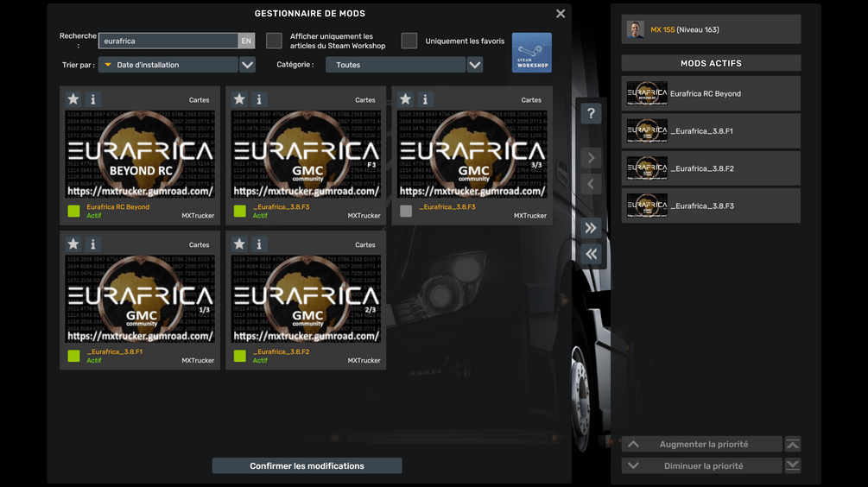Click MXTrucker author on _Eurafrica_3.8.F2 card
The height and width of the screenshot is (487, 868).
(x=364, y=360)
